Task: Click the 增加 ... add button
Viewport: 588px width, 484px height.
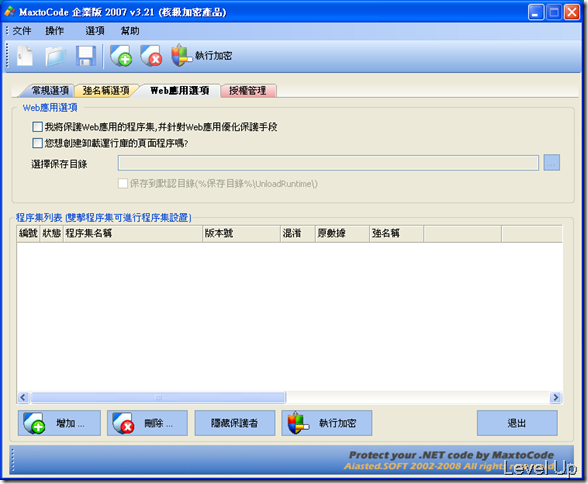Action: 59,423
